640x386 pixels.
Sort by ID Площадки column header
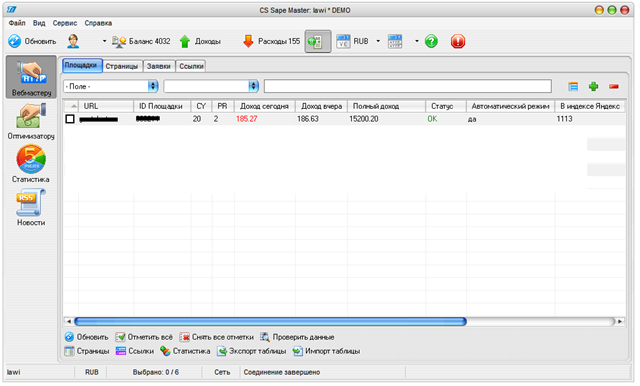pos(162,106)
